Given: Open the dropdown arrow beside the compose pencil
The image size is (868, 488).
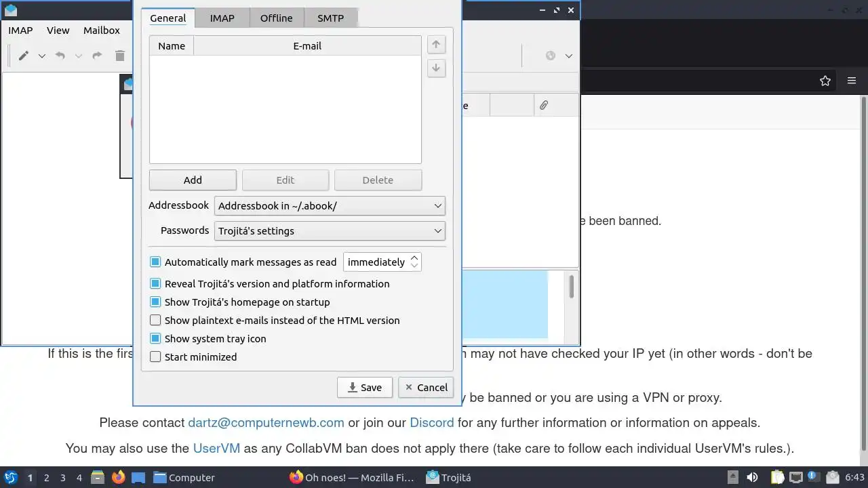Looking at the screenshot, I should pos(41,56).
